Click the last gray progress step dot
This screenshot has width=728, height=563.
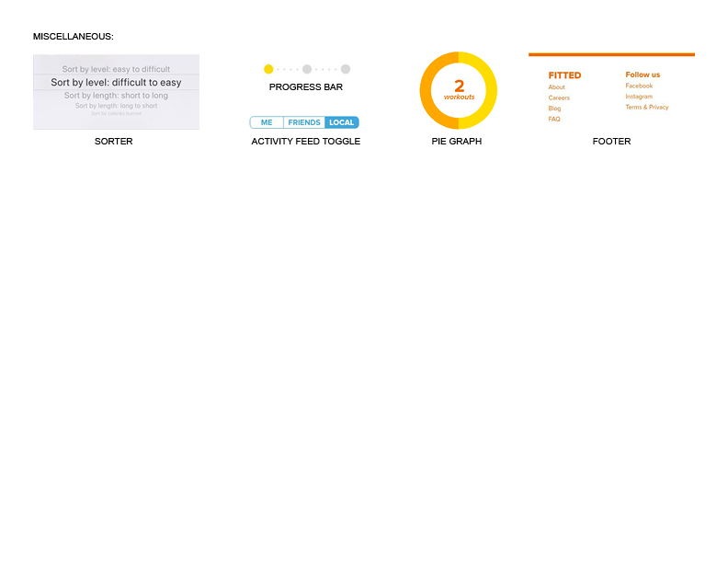point(346,69)
